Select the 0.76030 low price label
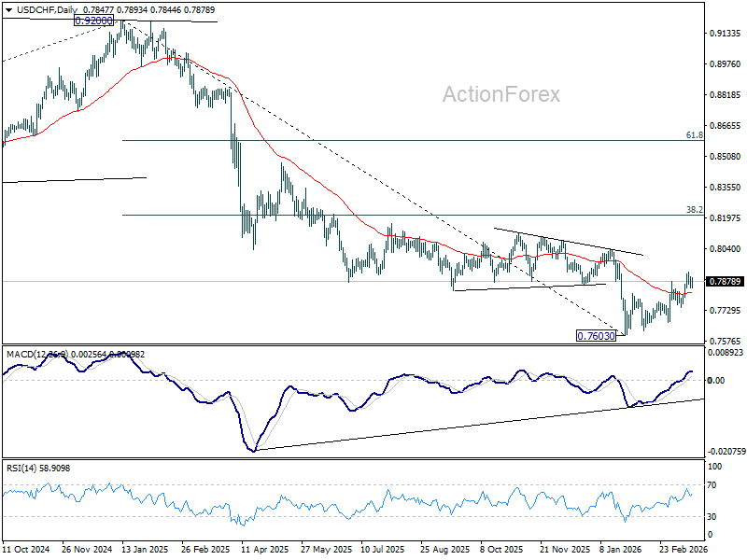This screenshot has height=560, width=747. click(596, 336)
